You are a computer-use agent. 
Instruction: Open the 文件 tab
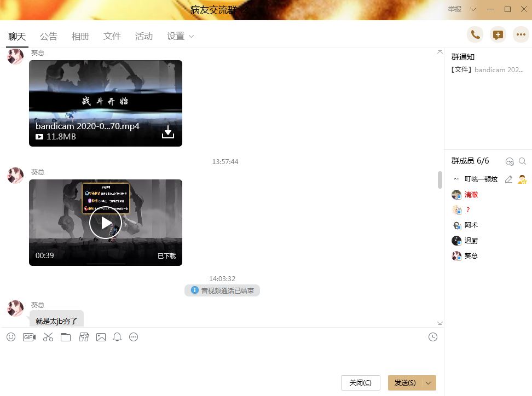(x=112, y=36)
